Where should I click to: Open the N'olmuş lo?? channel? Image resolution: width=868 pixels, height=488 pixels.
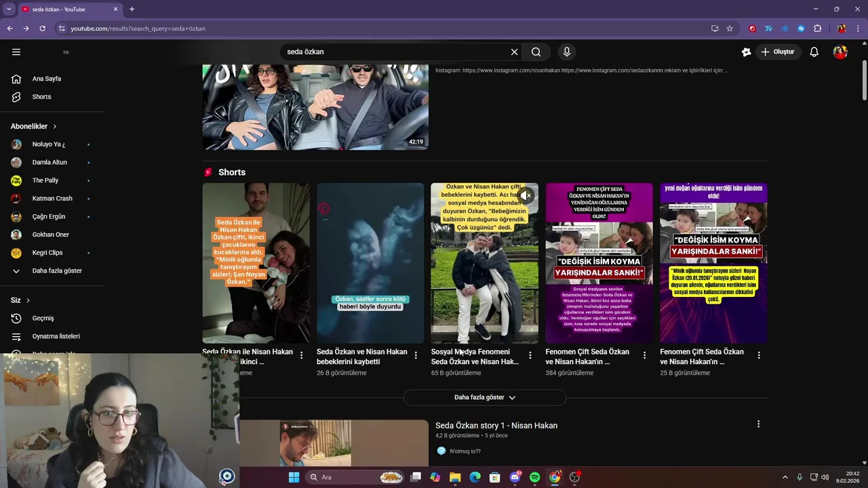(465, 451)
